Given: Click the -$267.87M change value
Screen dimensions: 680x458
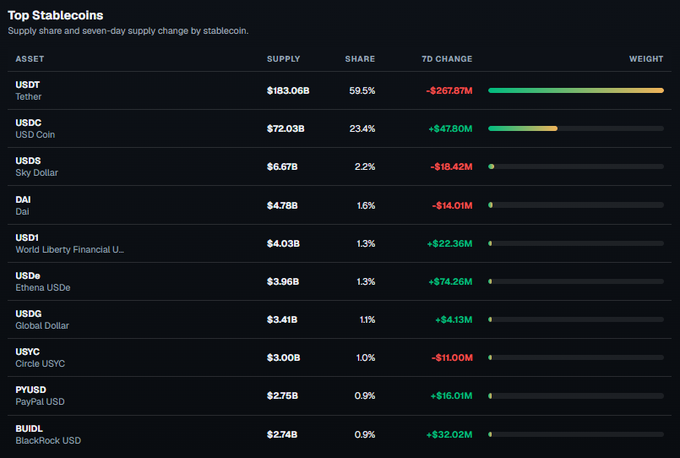Looking at the screenshot, I should pyautogui.click(x=449, y=91).
